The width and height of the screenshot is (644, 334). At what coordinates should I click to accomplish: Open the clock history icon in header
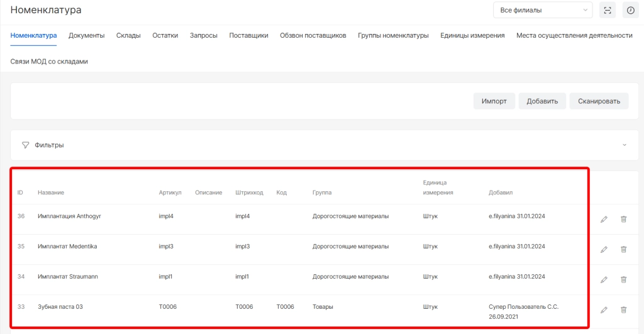(630, 10)
